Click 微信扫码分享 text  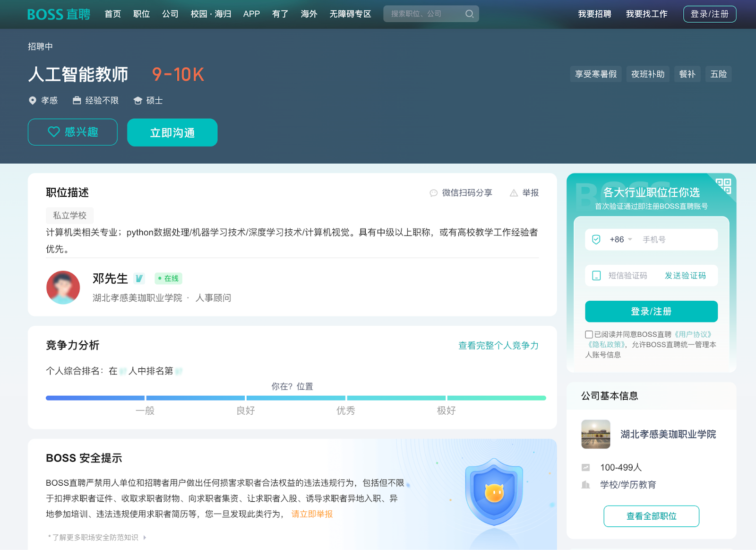pos(467,192)
